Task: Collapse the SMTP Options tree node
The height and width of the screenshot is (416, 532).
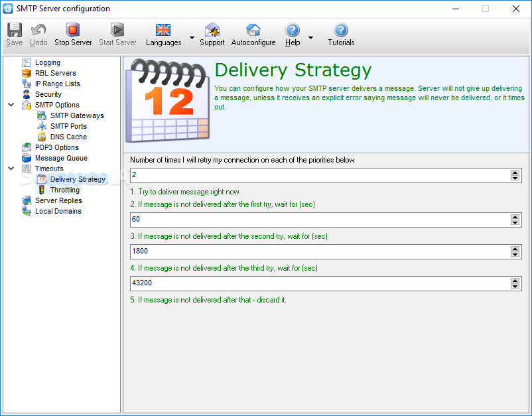Action: click(11, 105)
